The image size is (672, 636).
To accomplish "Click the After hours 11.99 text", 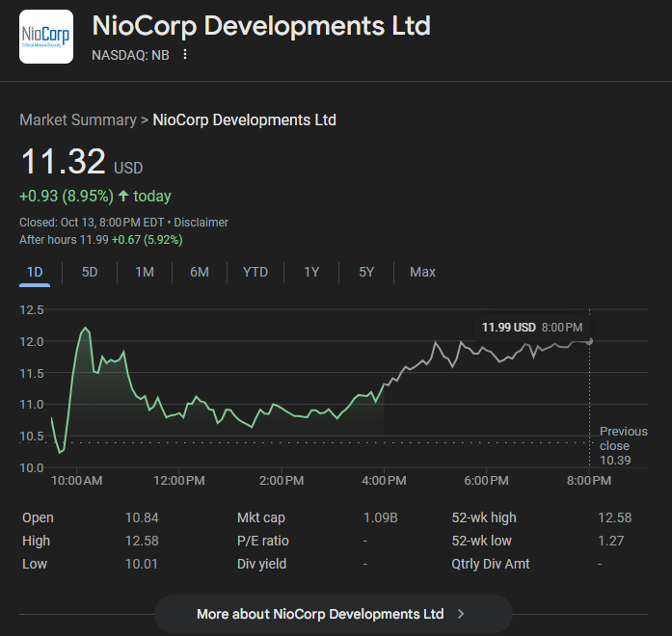I will 64,239.
